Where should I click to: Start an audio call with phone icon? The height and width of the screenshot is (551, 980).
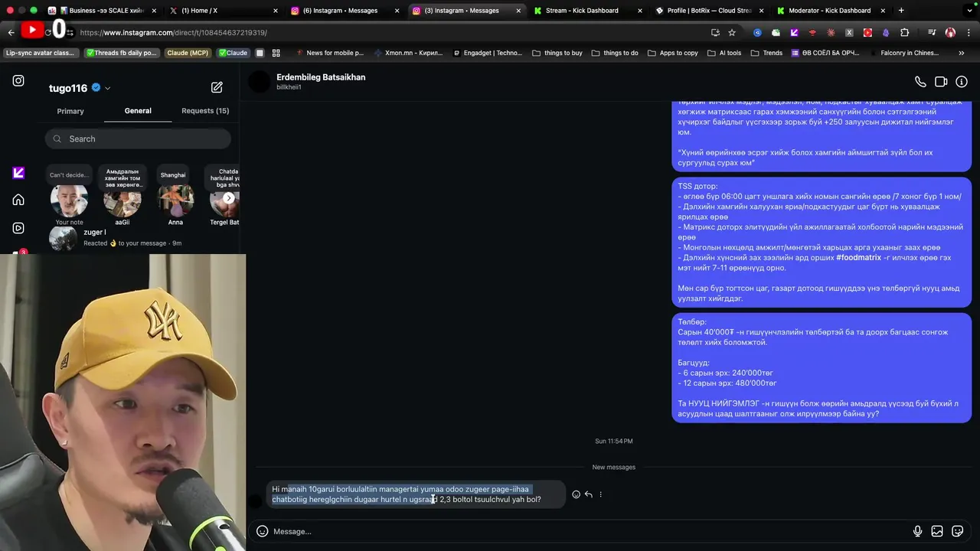(920, 82)
